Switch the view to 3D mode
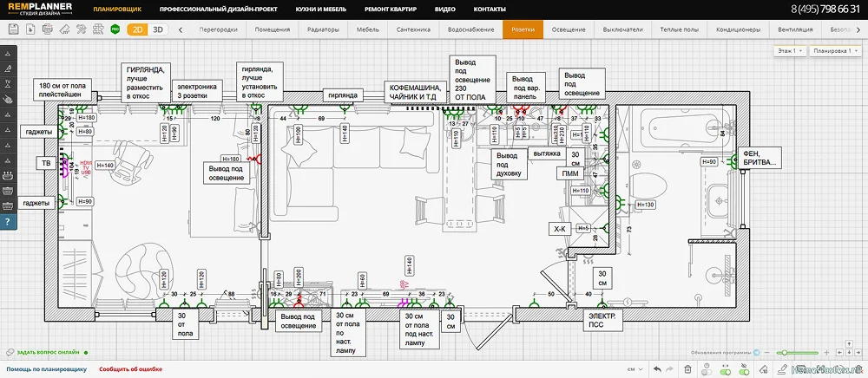868x378 pixels. click(158, 29)
